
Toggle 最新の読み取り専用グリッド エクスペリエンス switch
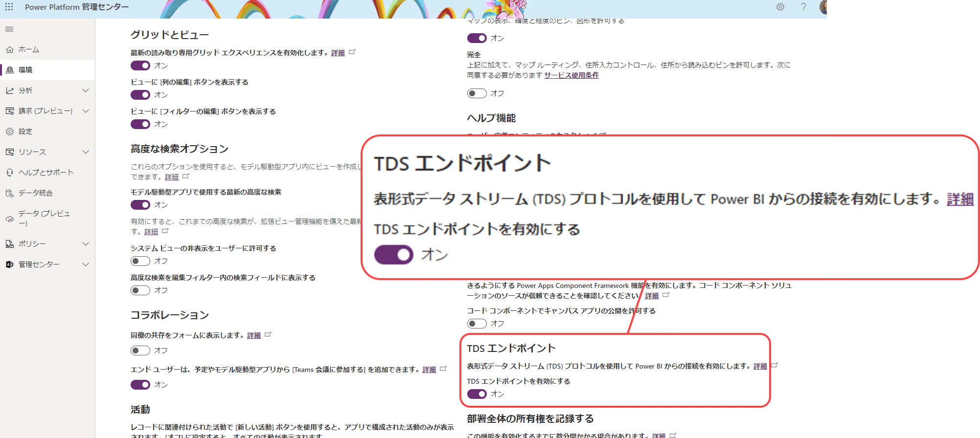pos(140,66)
